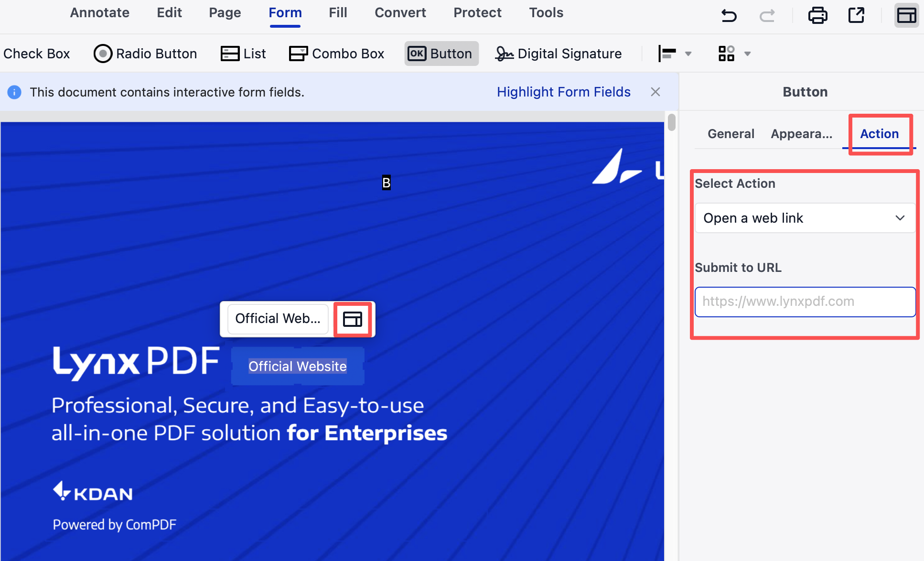Switch to the General tab

point(731,134)
